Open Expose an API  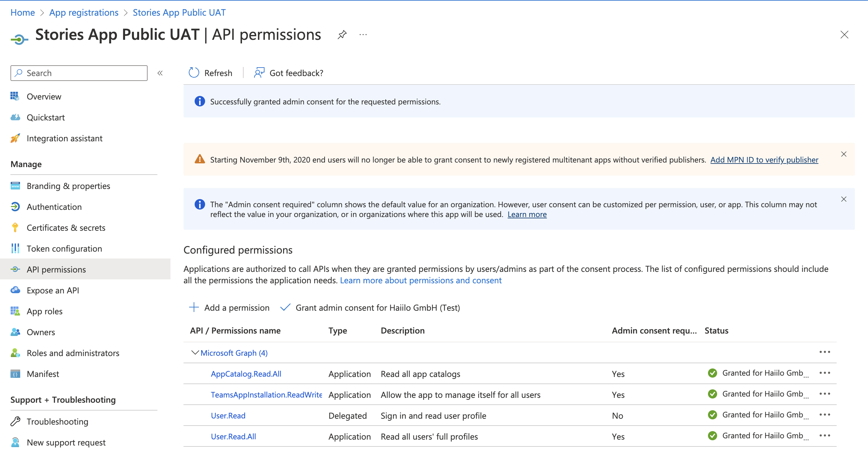(x=53, y=290)
